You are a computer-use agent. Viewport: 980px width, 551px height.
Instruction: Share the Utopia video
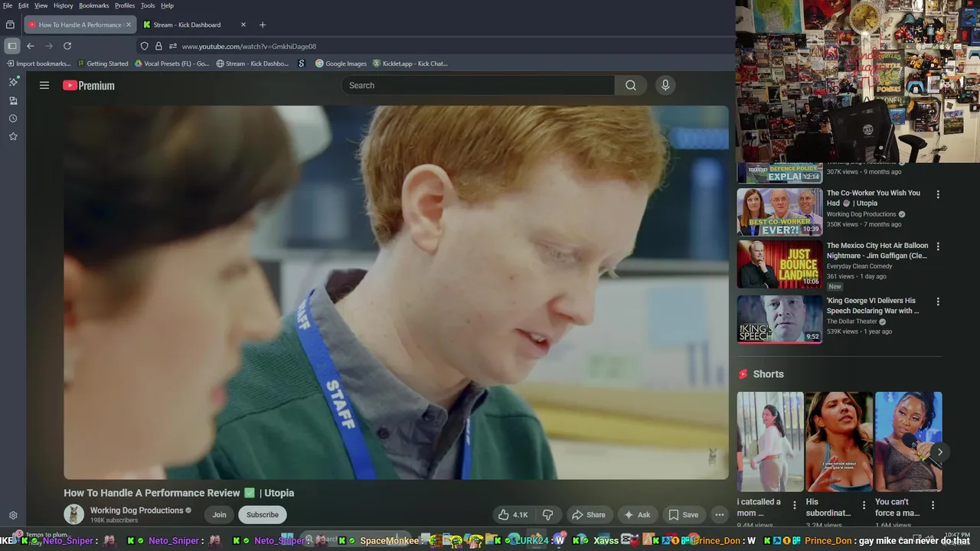coord(589,515)
